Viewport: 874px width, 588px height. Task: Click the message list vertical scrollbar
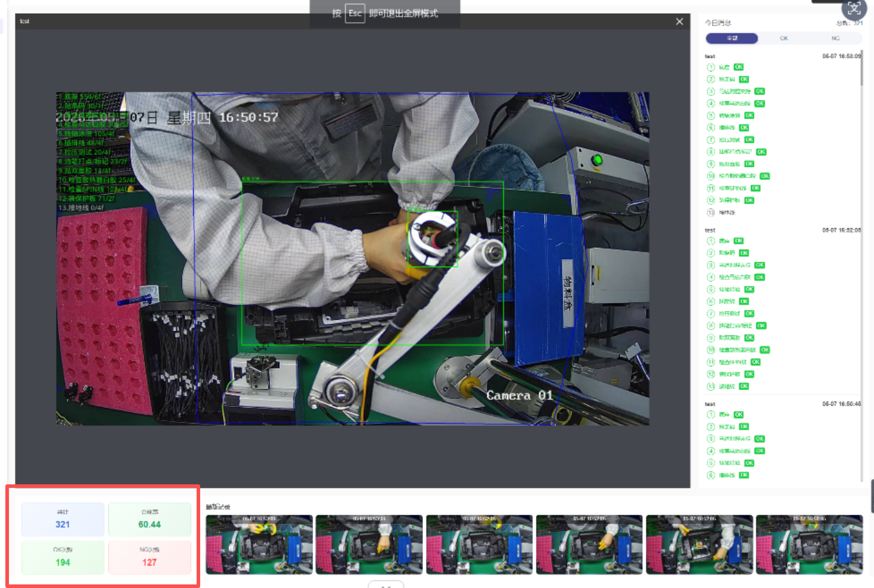click(861, 69)
